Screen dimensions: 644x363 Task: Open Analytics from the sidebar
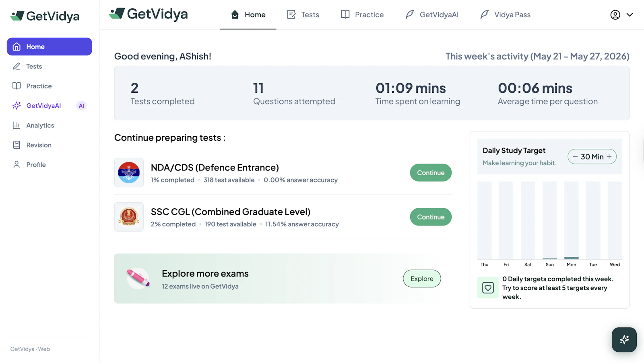point(50,125)
